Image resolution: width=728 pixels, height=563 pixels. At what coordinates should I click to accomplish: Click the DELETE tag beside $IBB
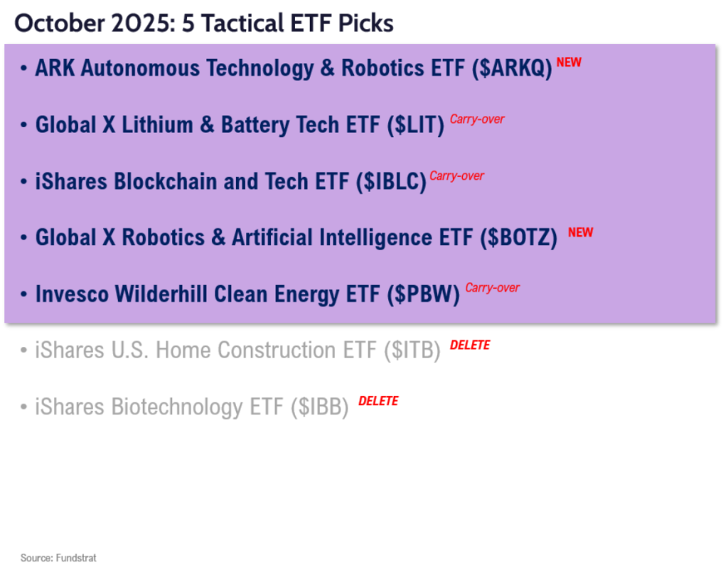[x=378, y=401]
